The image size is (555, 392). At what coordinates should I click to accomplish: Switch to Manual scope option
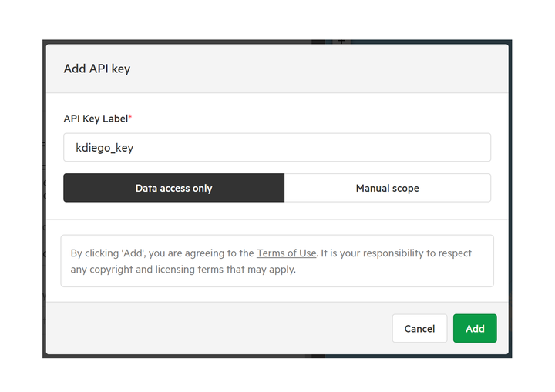pyautogui.click(x=388, y=188)
